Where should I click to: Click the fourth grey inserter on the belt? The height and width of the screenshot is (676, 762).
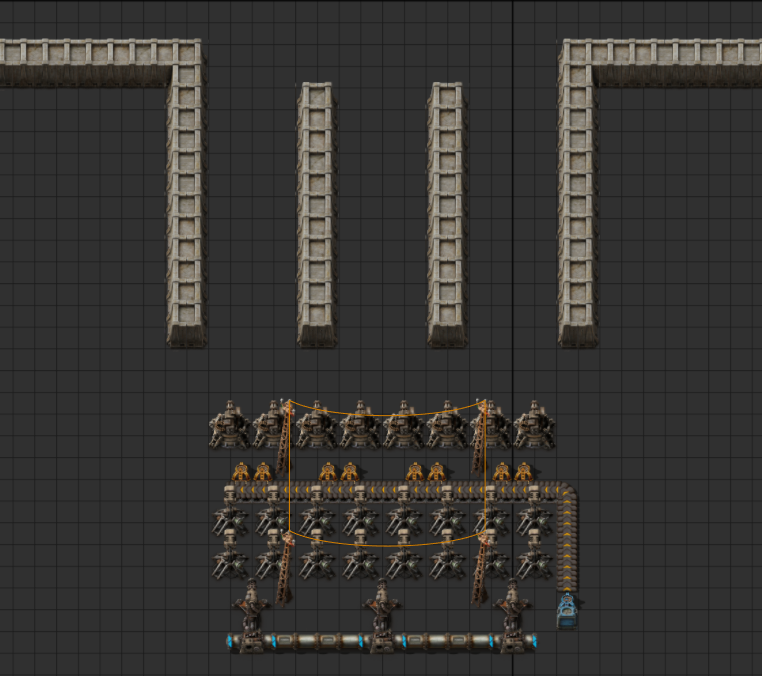(360, 493)
